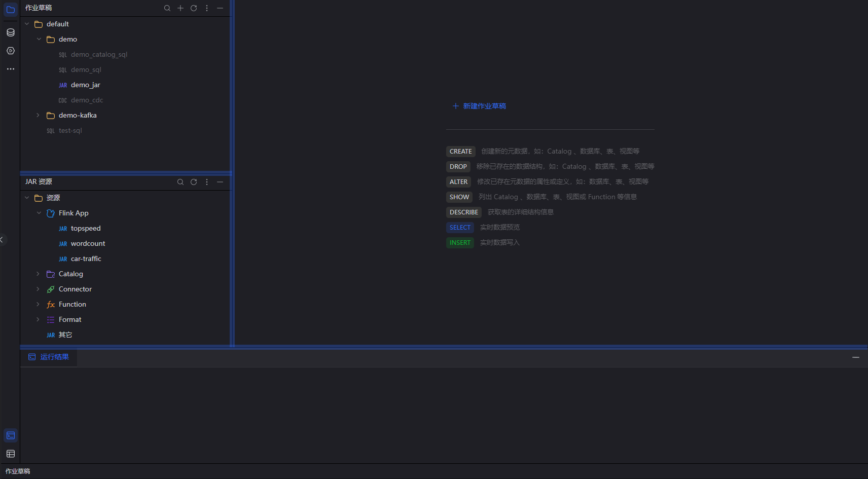Open the demo_jar job draft
Image resolution: width=868 pixels, height=479 pixels.
click(85, 85)
